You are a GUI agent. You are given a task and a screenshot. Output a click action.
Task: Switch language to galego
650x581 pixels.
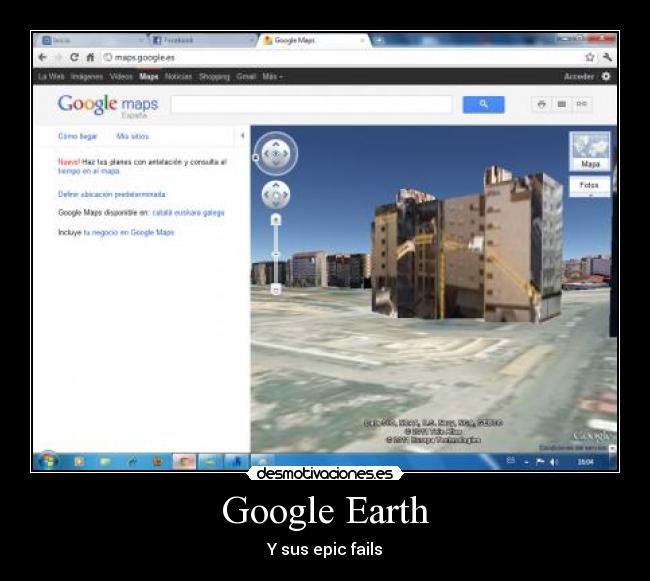pyautogui.click(x=213, y=213)
